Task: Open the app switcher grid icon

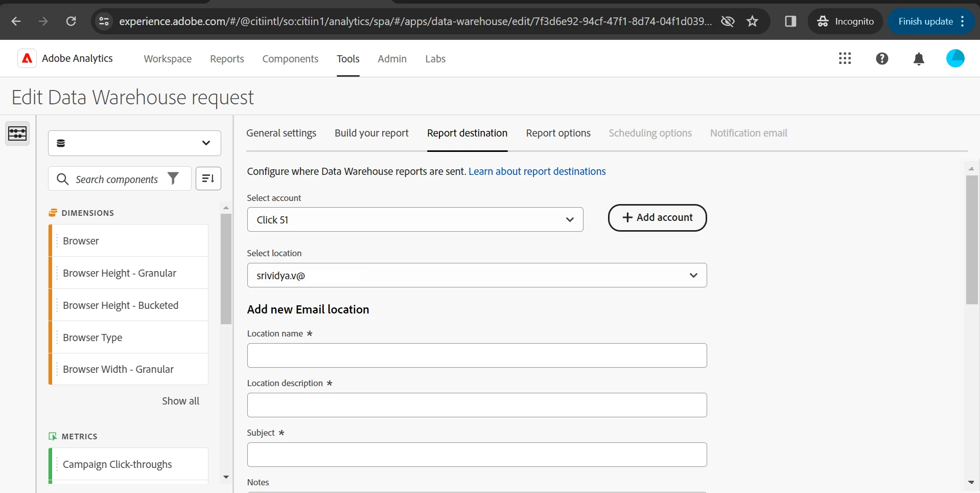Action: tap(845, 58)
